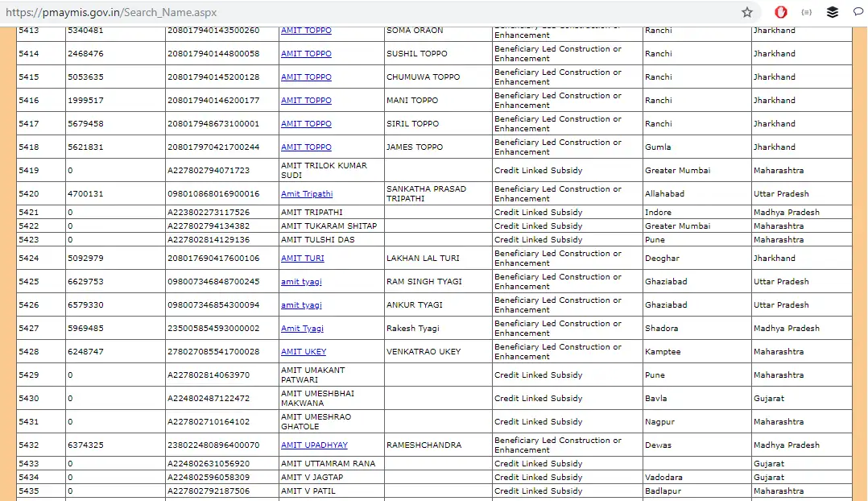This screenshot has height=501, width=868.
Task: Open the stacked layers Buffer extension
Action: pyautogui.click(x=833, y=12)
